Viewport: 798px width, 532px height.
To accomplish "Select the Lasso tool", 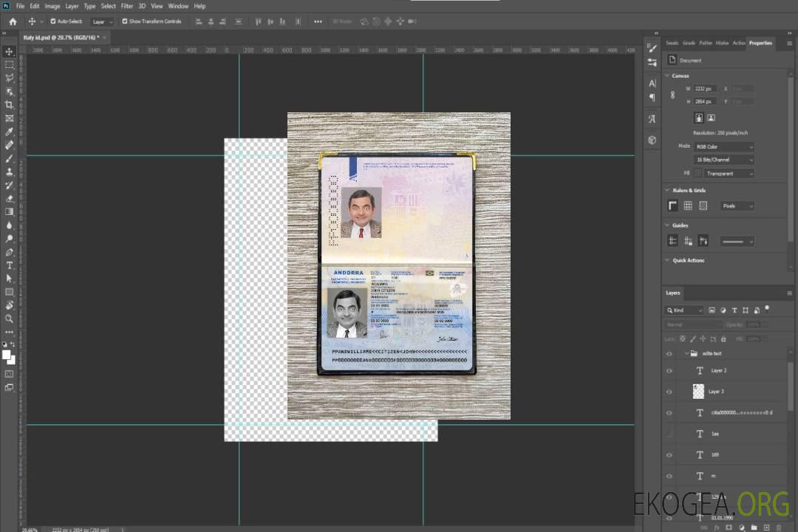I will [10, 78].
